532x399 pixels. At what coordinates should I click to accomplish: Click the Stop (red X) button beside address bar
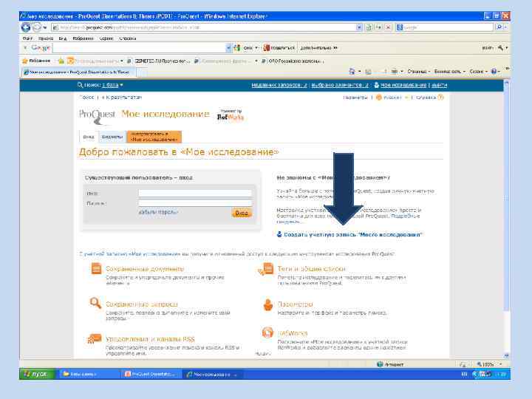pyautogui.click(x=389, y=27)
